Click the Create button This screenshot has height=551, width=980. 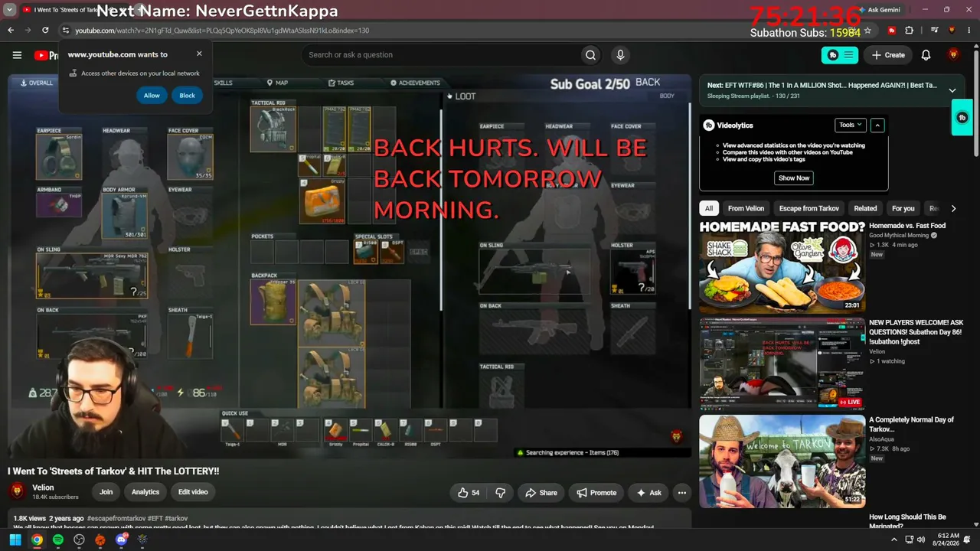tap(888, 55)
